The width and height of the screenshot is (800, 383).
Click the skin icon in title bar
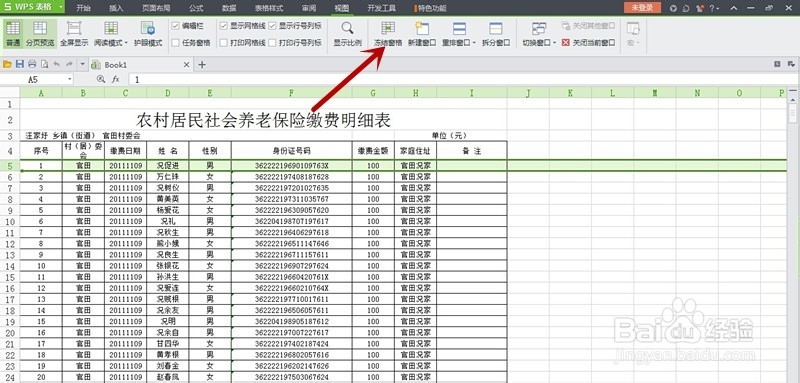(701, 8)
